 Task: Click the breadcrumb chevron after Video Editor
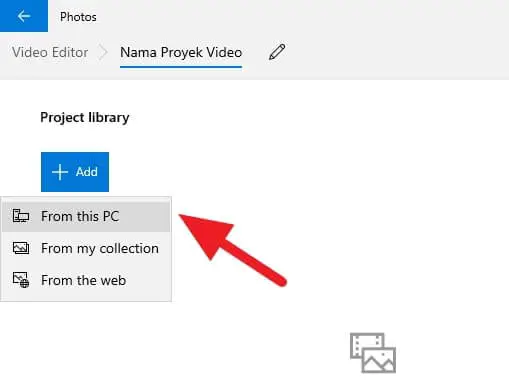103,52
